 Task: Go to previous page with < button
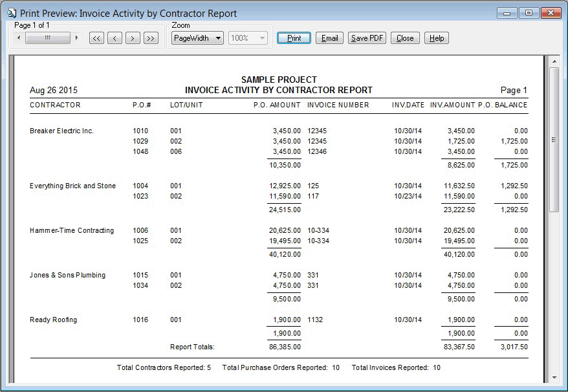(x=115, y=38)
